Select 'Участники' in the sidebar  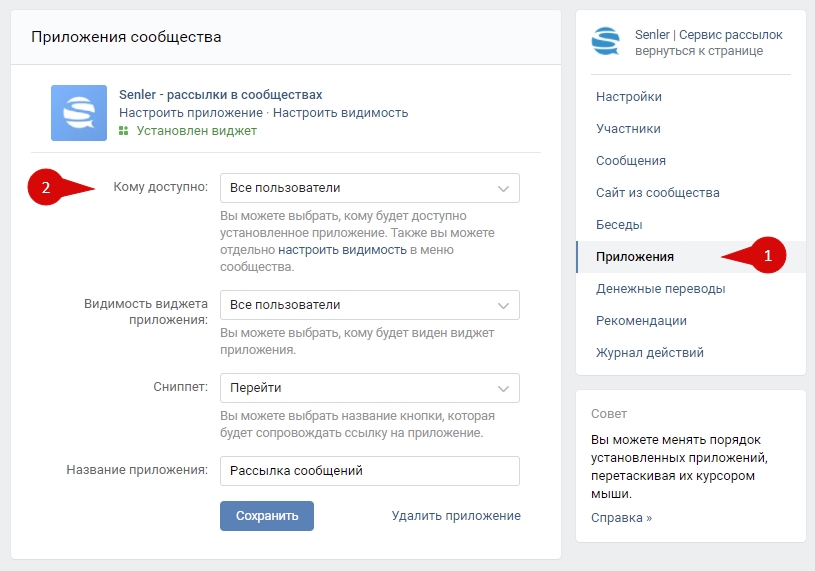(628, 129)
